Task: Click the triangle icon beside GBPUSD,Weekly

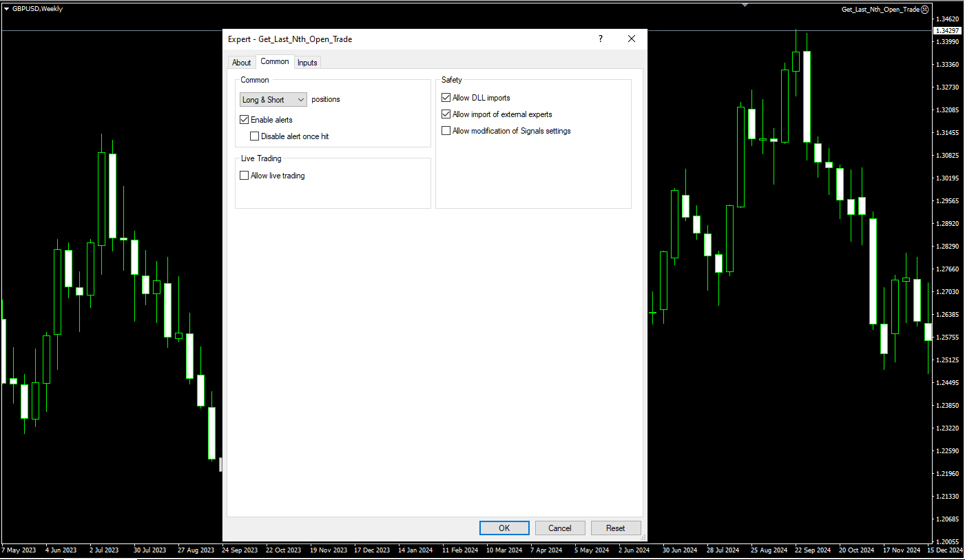Action: coord(6,9)
